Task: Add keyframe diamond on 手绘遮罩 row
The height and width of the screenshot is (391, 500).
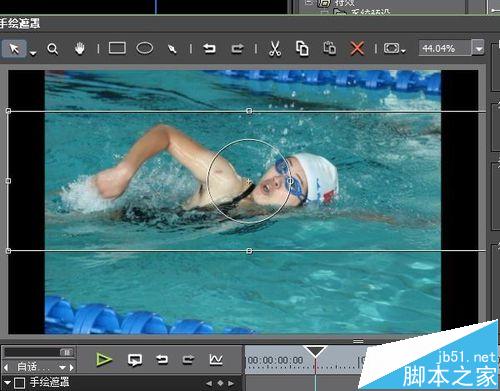Action: [220, 383]
